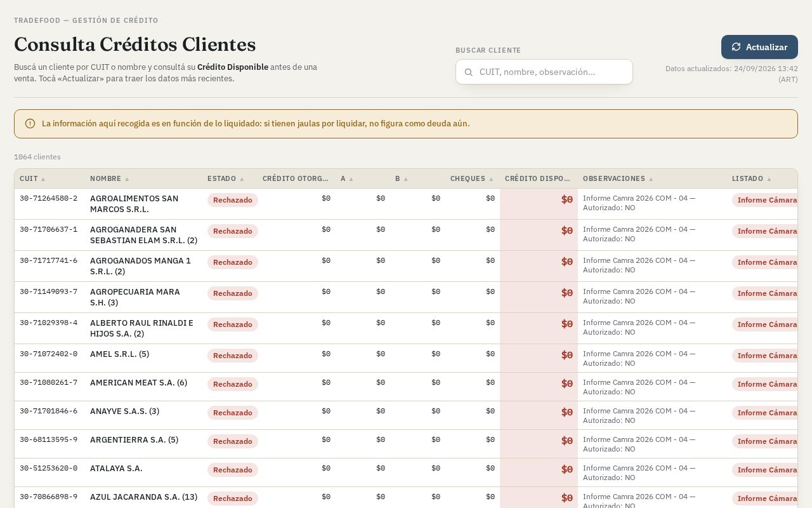Viewport: 812px width, 508px height.
Task: Click CUIT 30-71701846-6 cell
Action: [49, 411]
